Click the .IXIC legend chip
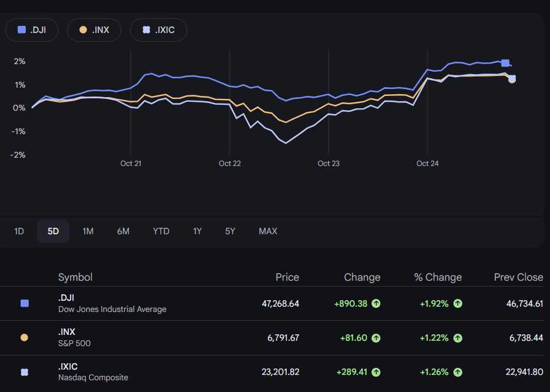 point(158,30)
